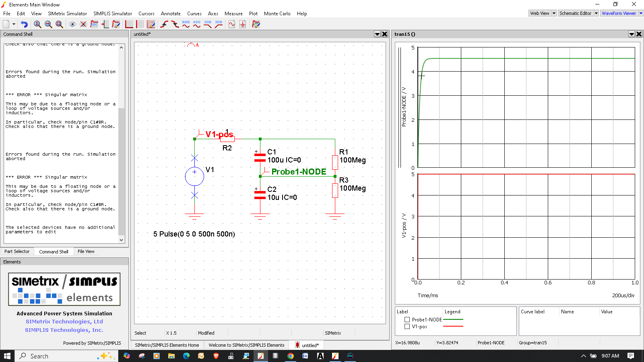Tick the V1-pos legend checkbox

[407, 327]
